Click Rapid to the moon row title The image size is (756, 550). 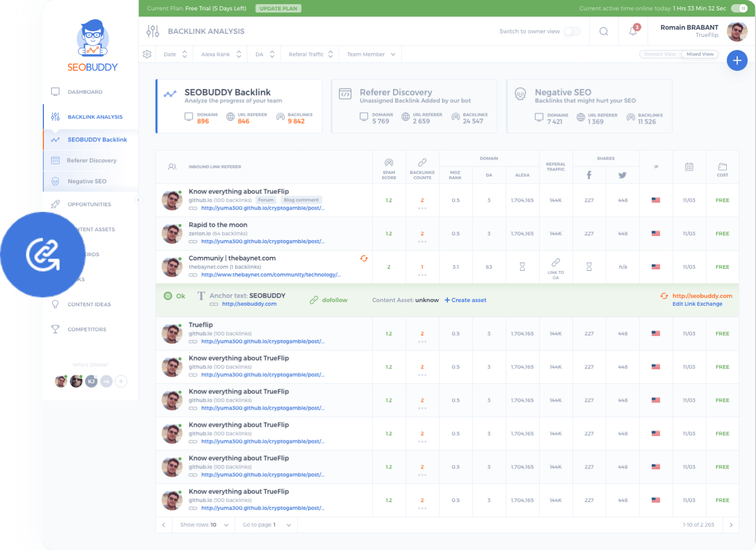pyautogui.click(x=218, y=225)
